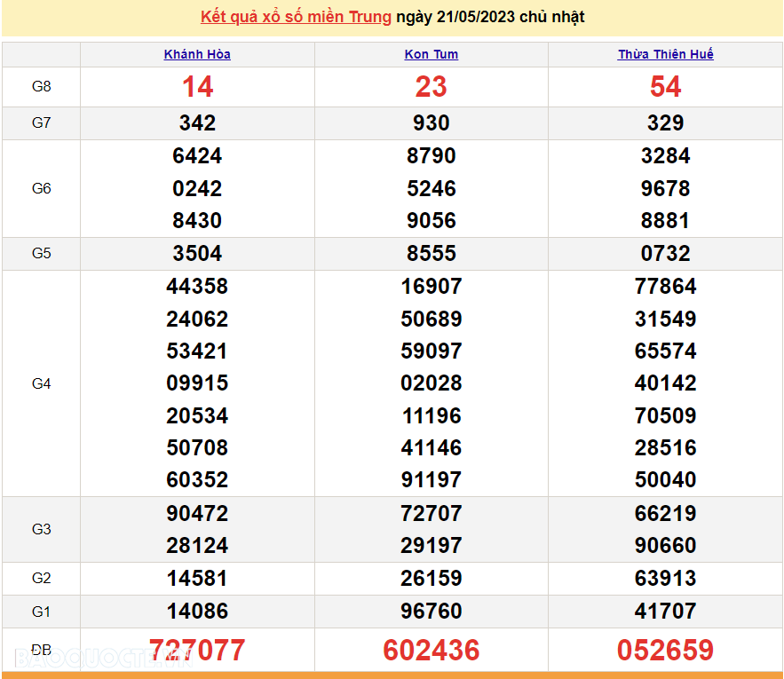The height and width of the screenshot is (679, 784).
Task: Click the G3 row label
Action: click(x=41, y=529)
